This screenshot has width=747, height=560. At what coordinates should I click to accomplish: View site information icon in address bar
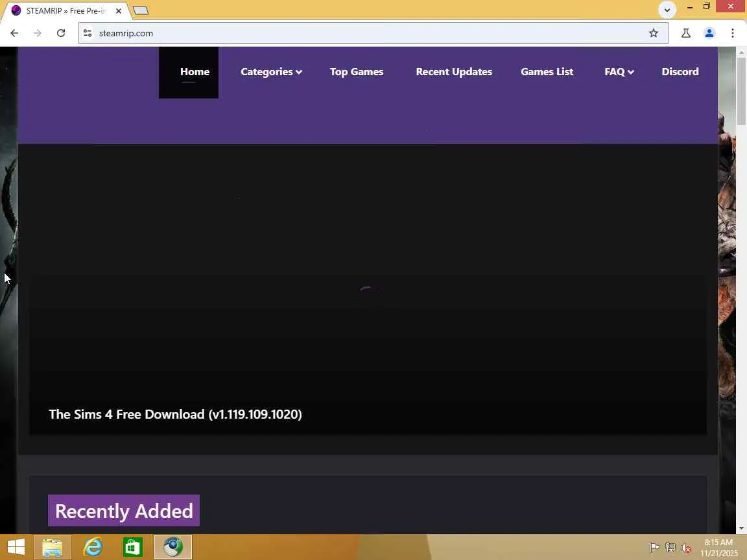tap(88, 33)
